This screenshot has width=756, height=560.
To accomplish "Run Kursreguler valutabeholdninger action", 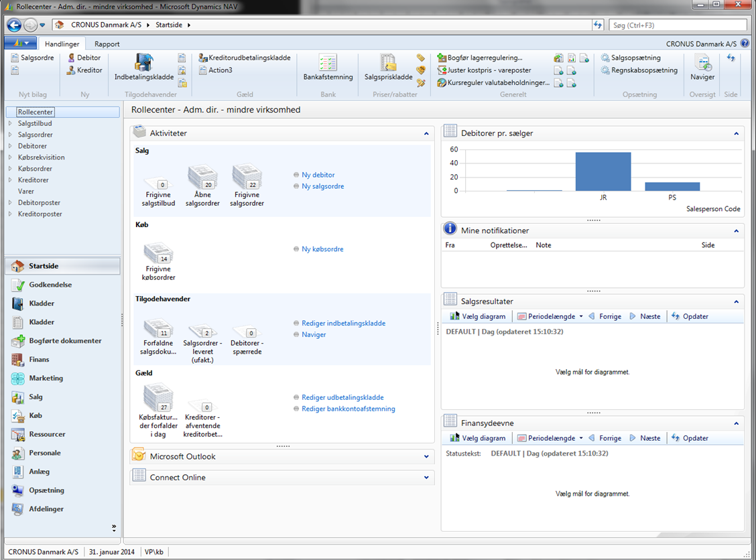I will [x=493, y=82].
